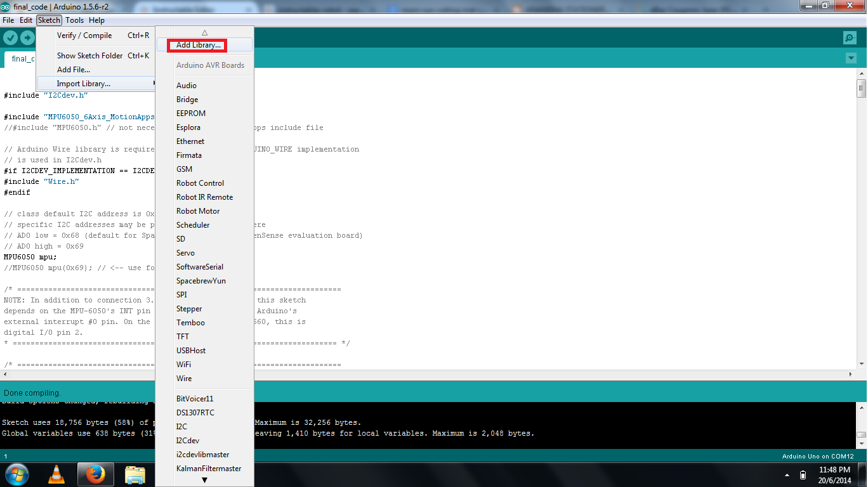Import the Firmata library
The height and width of the screenshot is (487, 868).
204,155
